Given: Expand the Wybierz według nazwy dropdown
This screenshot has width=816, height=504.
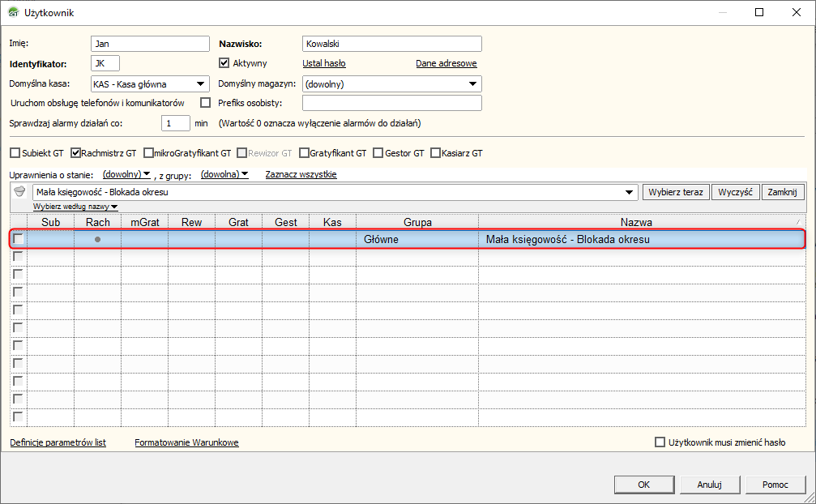Looking at the screenshot, I should [x=75, y=207].
